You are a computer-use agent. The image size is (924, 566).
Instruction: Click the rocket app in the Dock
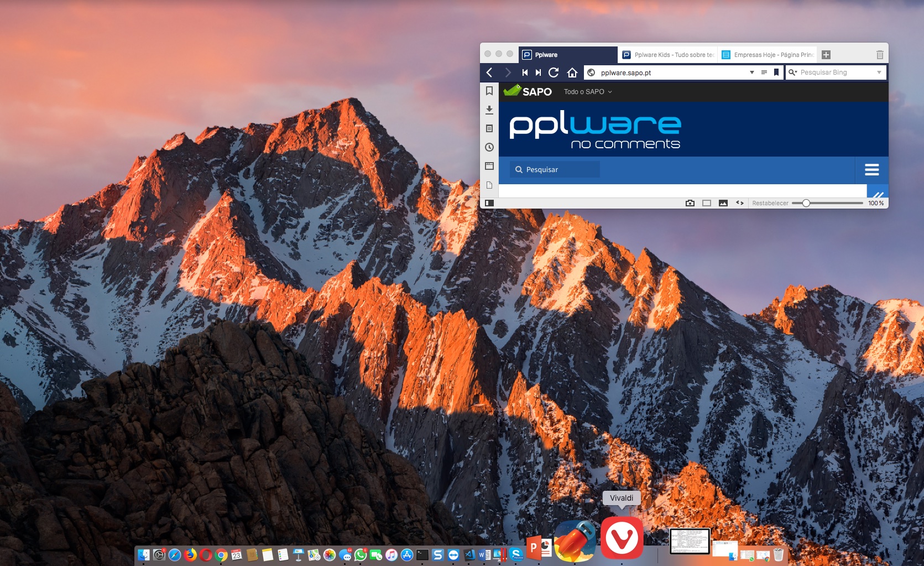pyautogui.click(x=576, y=541)
